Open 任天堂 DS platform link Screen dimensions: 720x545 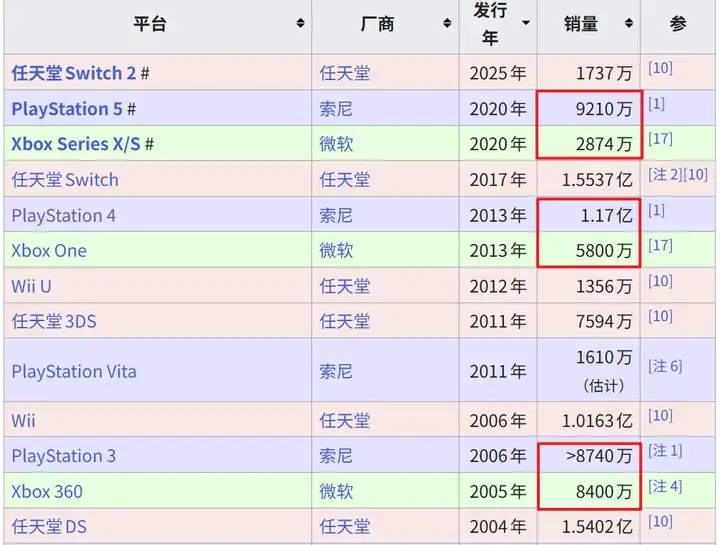[x=49, y=527]
